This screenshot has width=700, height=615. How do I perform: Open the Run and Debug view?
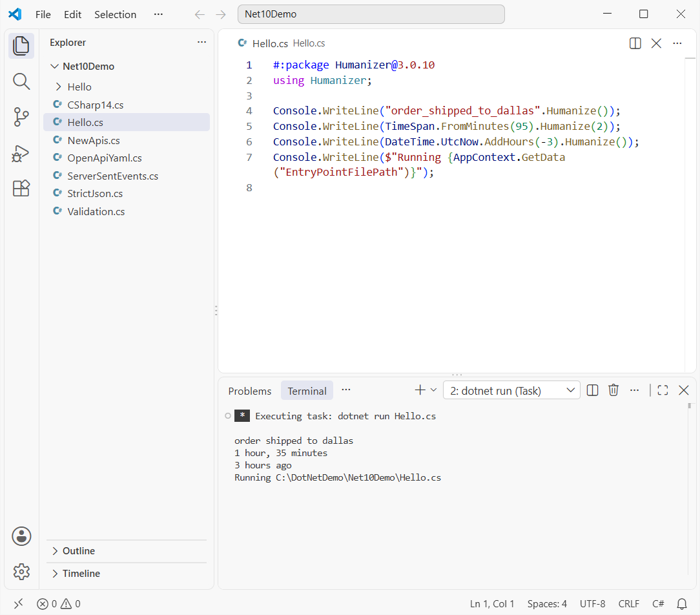21,154
